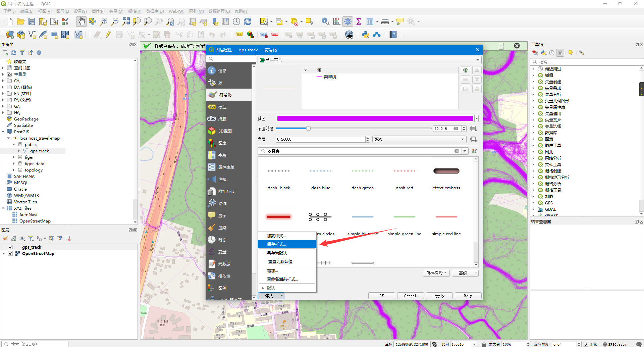
Task: Click the green add symbol layer button
Action: click(x=466, y=70)
